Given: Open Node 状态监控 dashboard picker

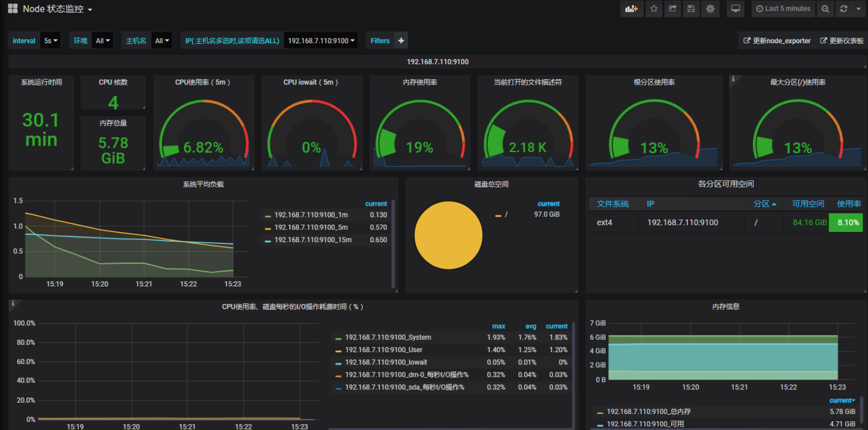Looking at the screenshot, I should pyautogui.click(x=57, y=9).
